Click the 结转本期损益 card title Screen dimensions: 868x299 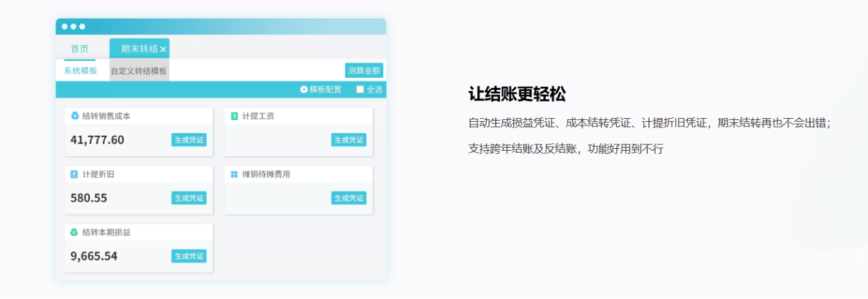click(x=106, y=232)
